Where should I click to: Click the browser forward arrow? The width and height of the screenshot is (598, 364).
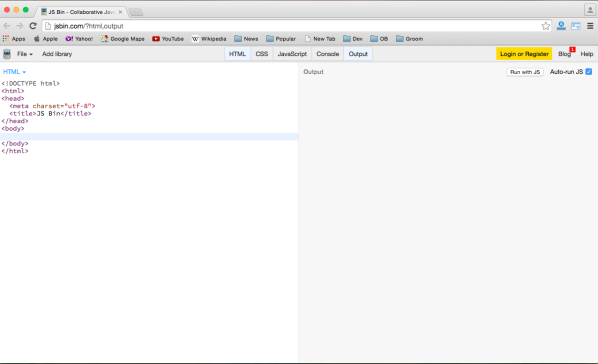[x=19, y=26]
